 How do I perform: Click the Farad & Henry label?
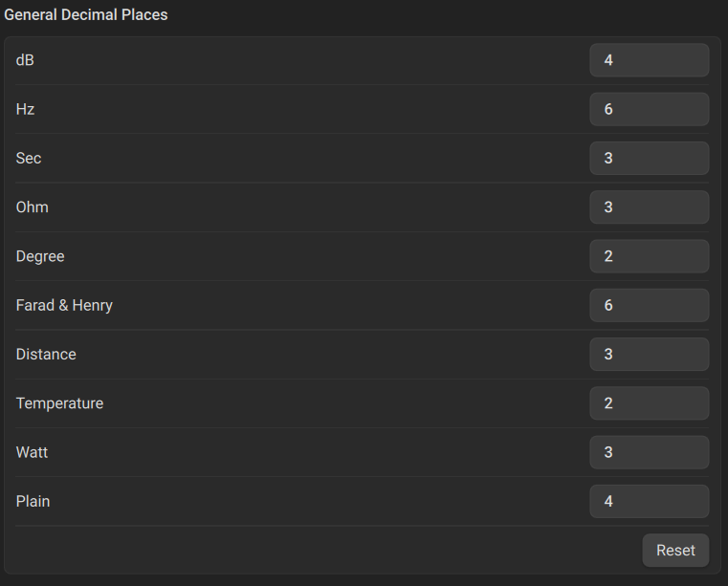tap(64, 306)
